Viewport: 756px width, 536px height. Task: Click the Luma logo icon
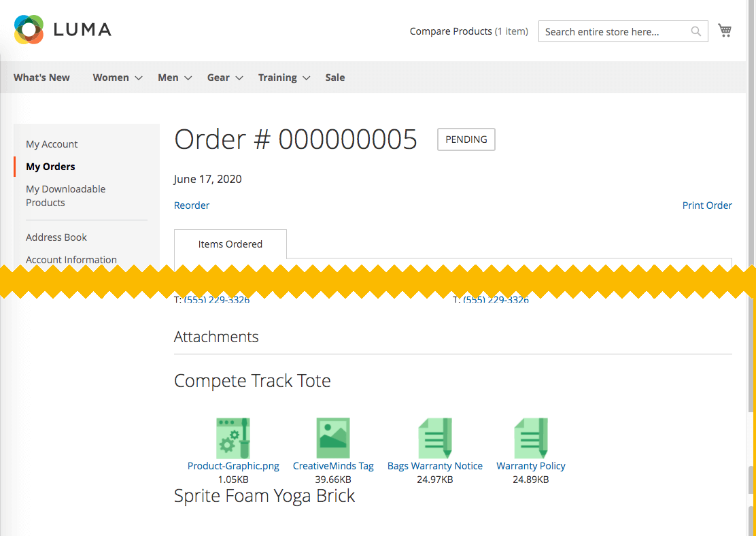tap(29, 30)
